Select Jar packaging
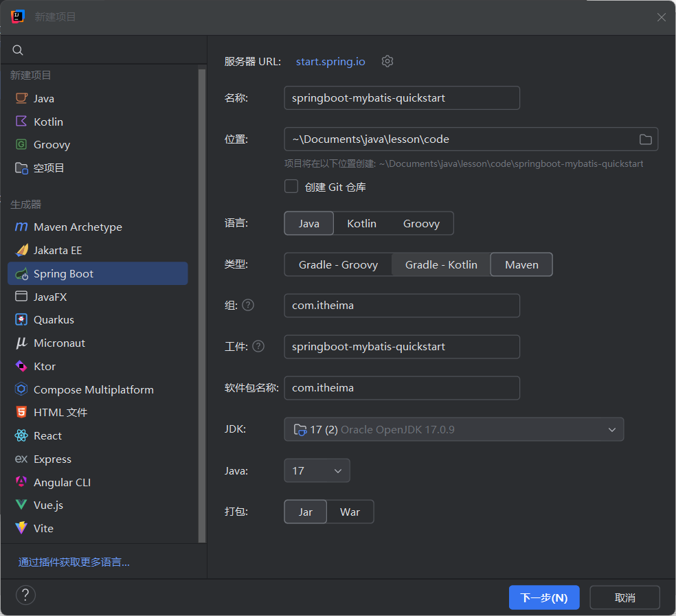676x616 pixels. click(x=305, y=512)
